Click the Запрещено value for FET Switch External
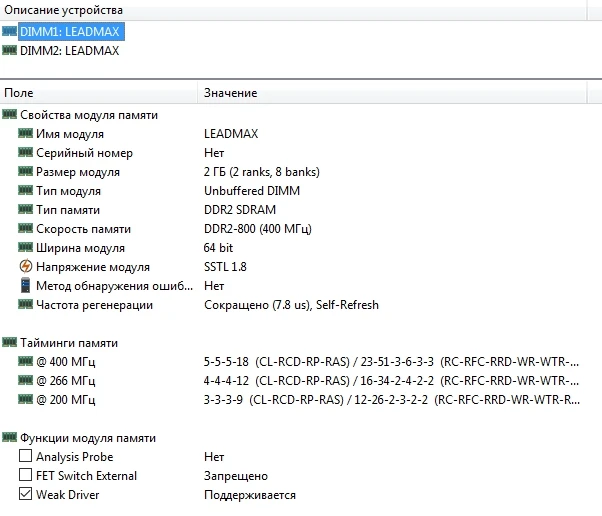The image size is (602, 516). pos(236,476)
